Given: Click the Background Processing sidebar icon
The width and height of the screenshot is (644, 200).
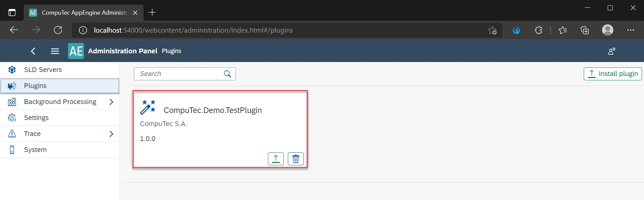Looking at the screenshot, I should coord(12,102).
